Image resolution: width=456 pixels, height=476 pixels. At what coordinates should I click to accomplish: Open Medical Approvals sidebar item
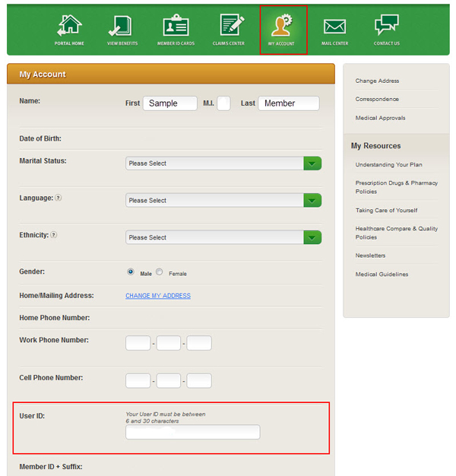pos(380,118)
